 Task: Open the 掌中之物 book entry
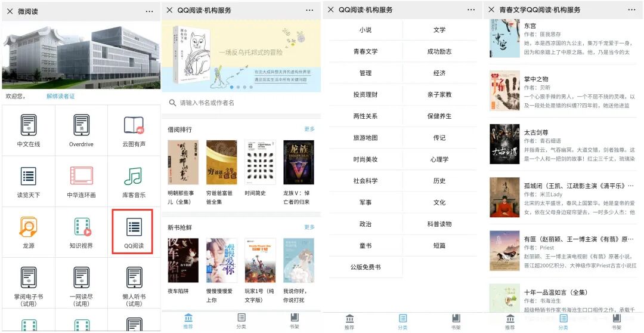tap(563, 91)
